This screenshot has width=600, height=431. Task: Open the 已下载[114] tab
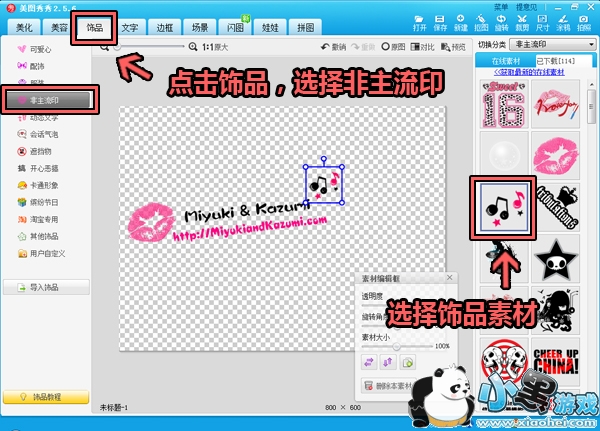coord(562,61)
